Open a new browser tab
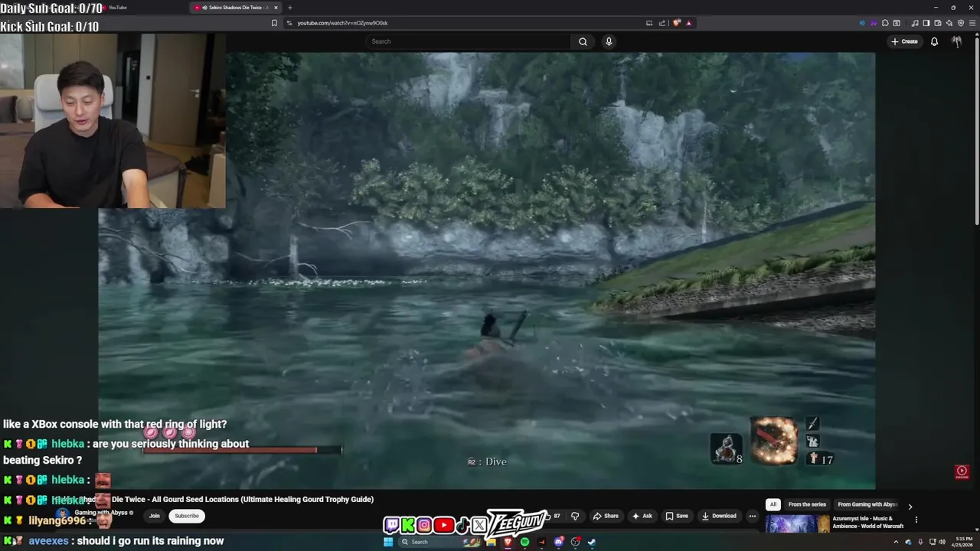This screenshot has width=980, height=551. [289, 8]
